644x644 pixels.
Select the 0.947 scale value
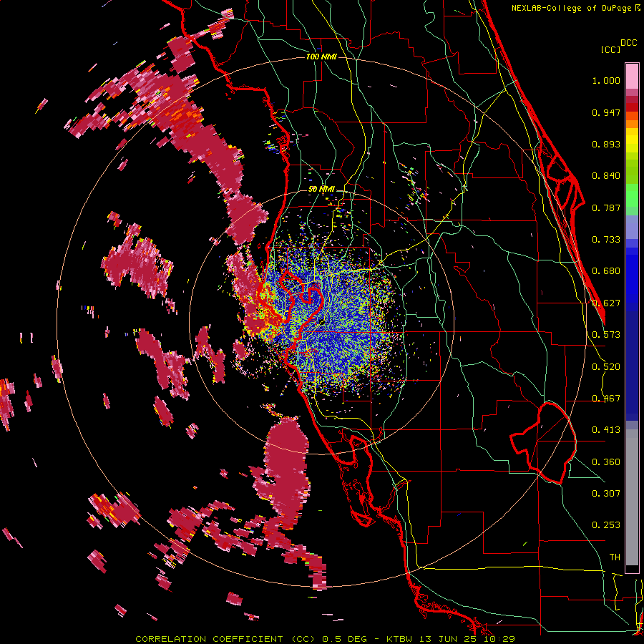(606, 112)
